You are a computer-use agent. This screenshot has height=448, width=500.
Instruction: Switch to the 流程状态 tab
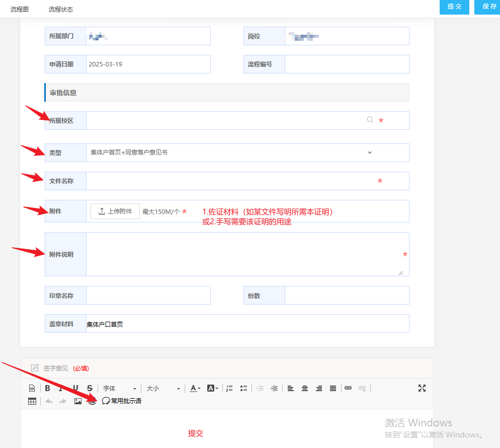(61, 10)
